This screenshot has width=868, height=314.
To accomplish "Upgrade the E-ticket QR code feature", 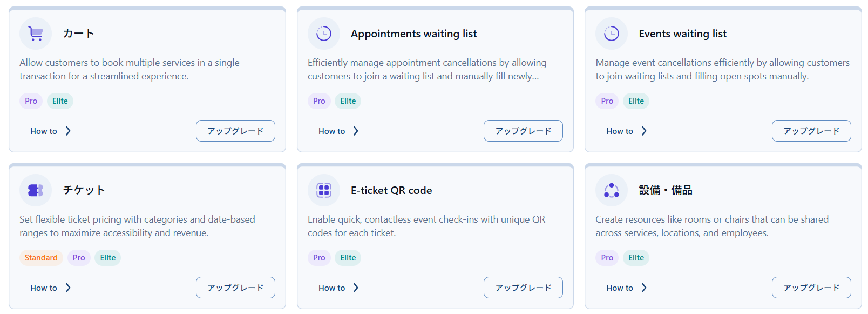I will [523, 288].
